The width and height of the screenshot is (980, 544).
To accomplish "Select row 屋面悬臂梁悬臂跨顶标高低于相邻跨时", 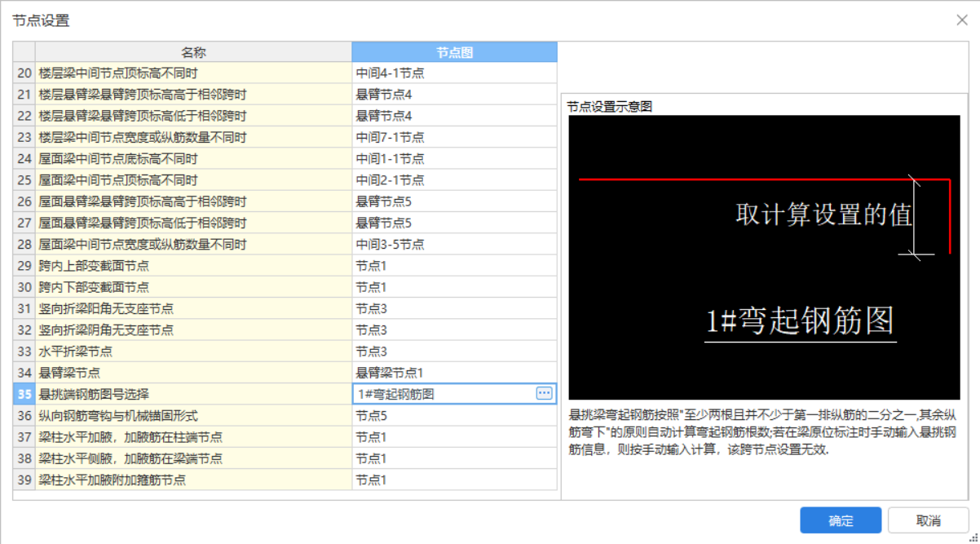I will pos(193,223).
